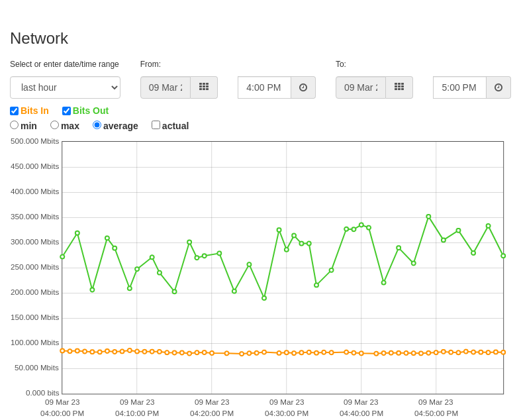Click the 5:00 PM time input field
The height and width of the screenshot is (420, 521).
[x=460, y=87]
